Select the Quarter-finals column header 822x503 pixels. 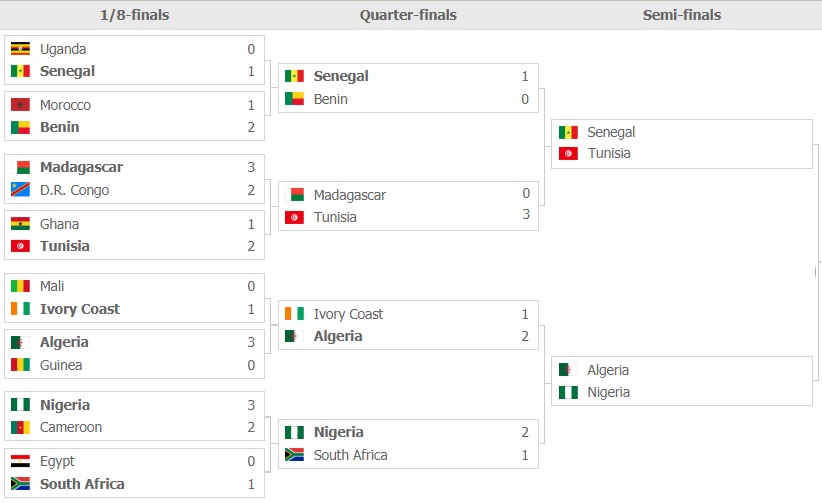click(x=408, y=15)
